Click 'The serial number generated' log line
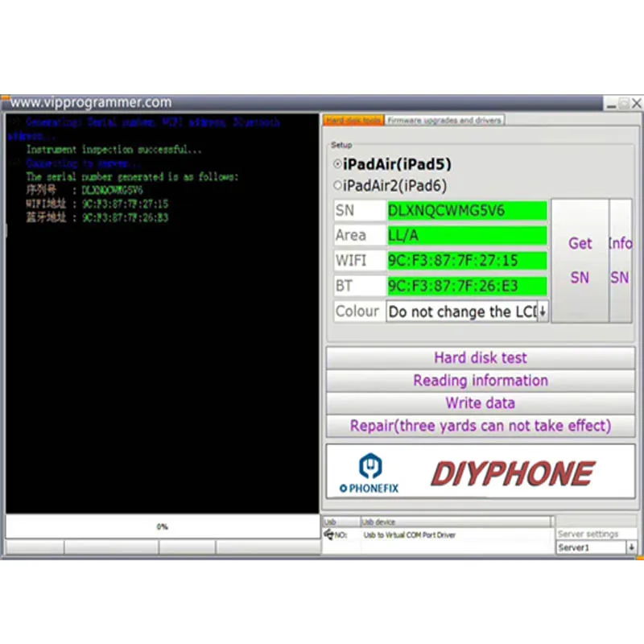The image size is (644, 644). coord(132,177)
